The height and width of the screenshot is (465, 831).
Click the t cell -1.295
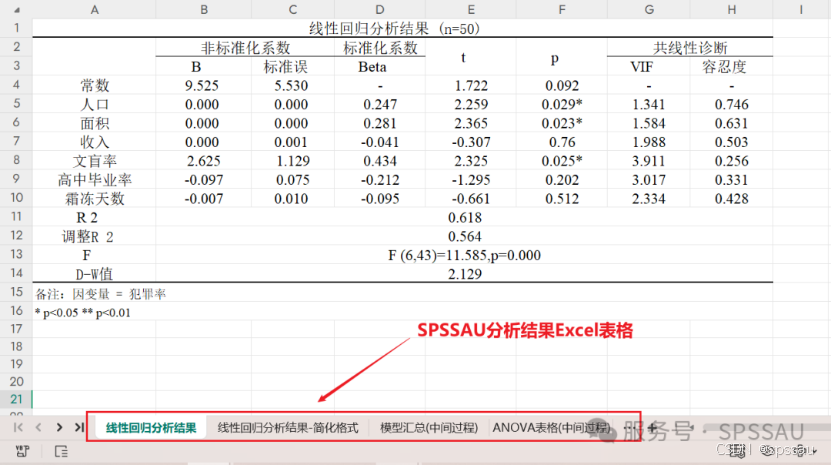[471, 180]
